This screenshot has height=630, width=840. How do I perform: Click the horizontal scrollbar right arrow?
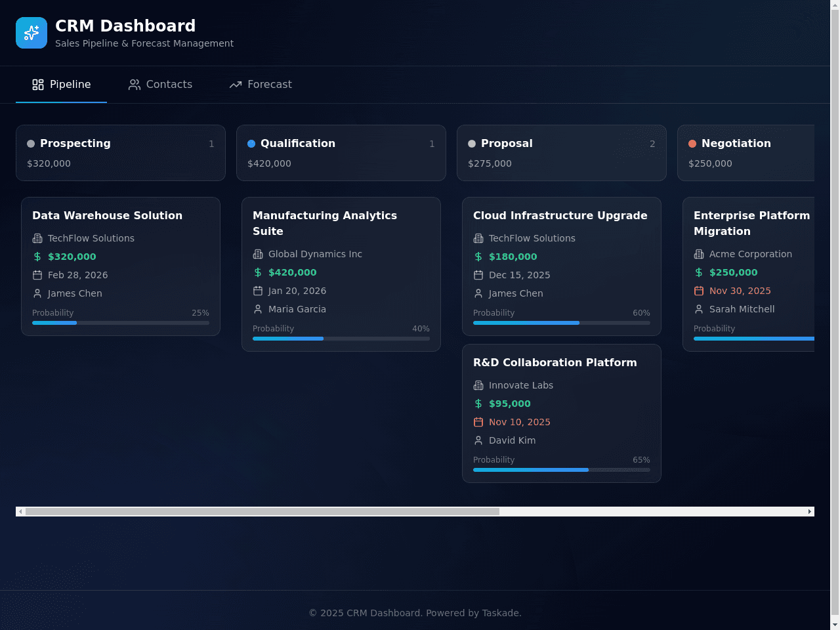pyautogui.click(x=810, y=511)
